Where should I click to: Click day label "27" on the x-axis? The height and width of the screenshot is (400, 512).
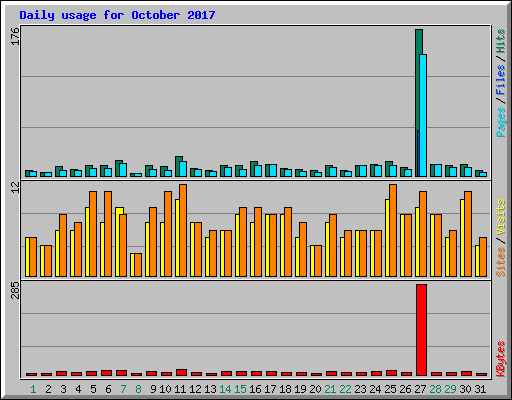pyautogui.click(x=420, y=389)
